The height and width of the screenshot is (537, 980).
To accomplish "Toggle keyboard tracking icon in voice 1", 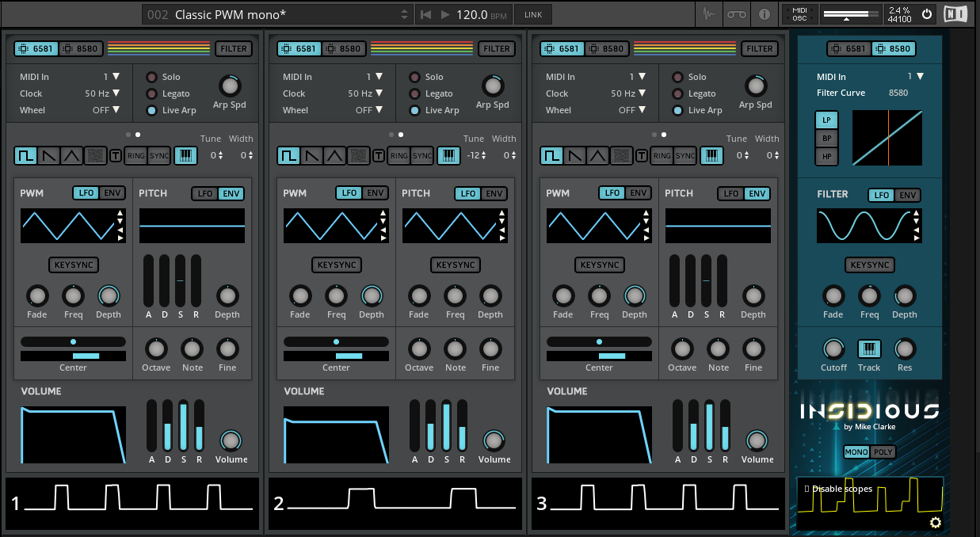I will pos(185,156).
